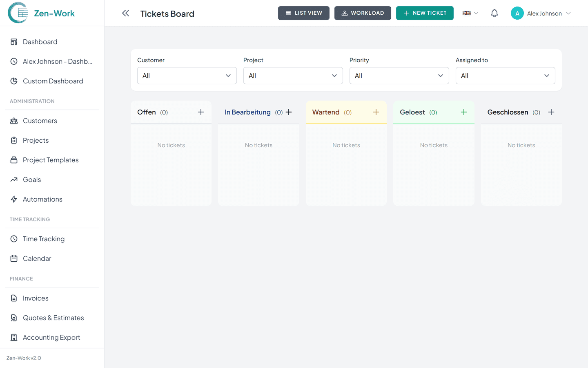Add ticket to Geloest column
The width and height of the screenshot is (588, 368).
tap(464, 112)
